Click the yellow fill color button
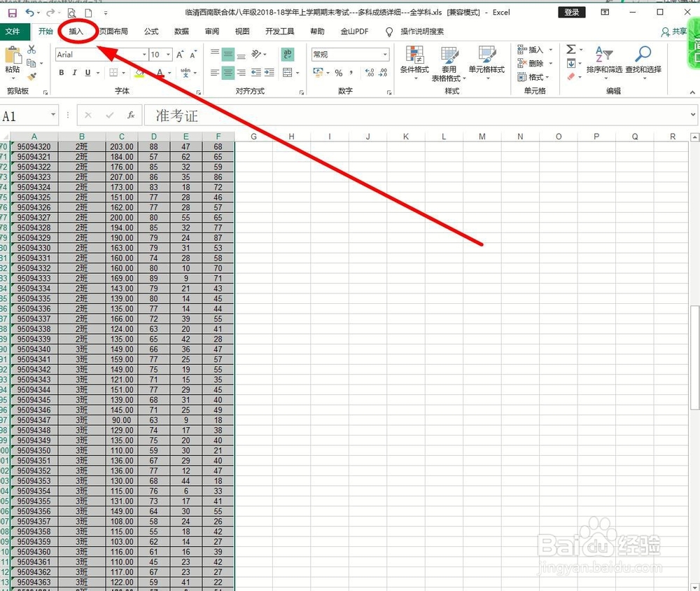The height and width of the screenshot is (591, 700). [x=139, y=72]
